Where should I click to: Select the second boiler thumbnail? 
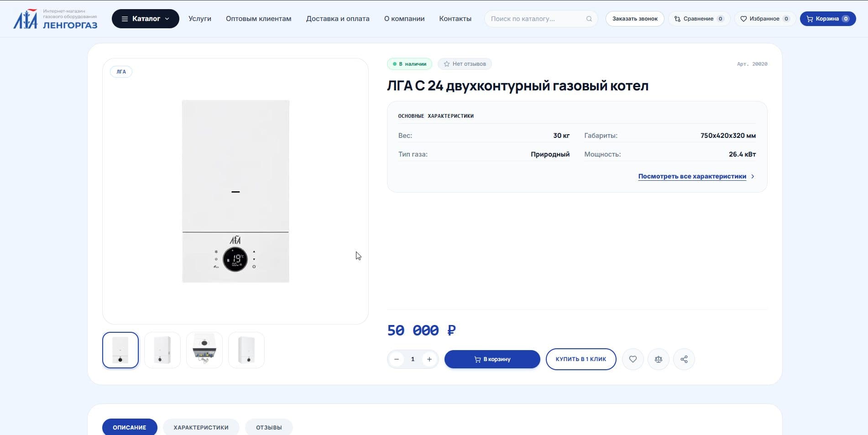tap(162, 350)
